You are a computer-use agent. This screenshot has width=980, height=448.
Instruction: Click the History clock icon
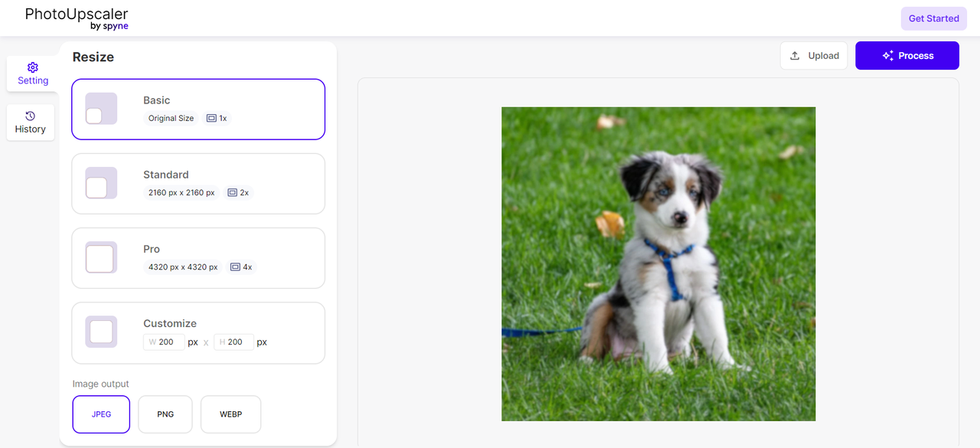30,116
